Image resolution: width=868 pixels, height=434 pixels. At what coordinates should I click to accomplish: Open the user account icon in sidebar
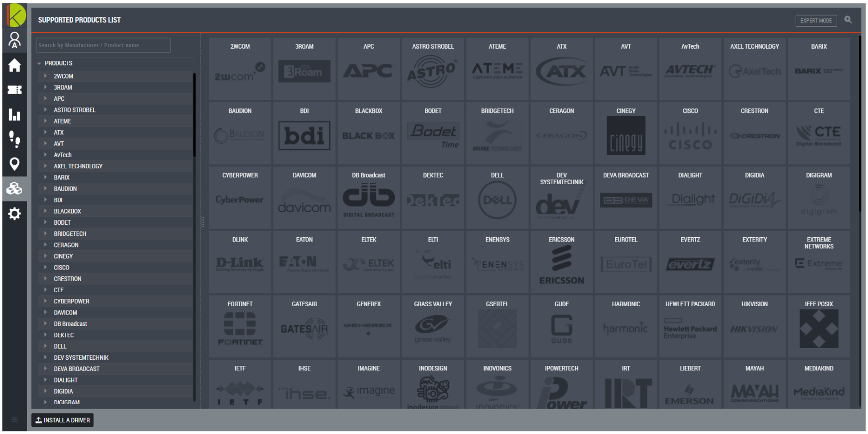(14, 40)
